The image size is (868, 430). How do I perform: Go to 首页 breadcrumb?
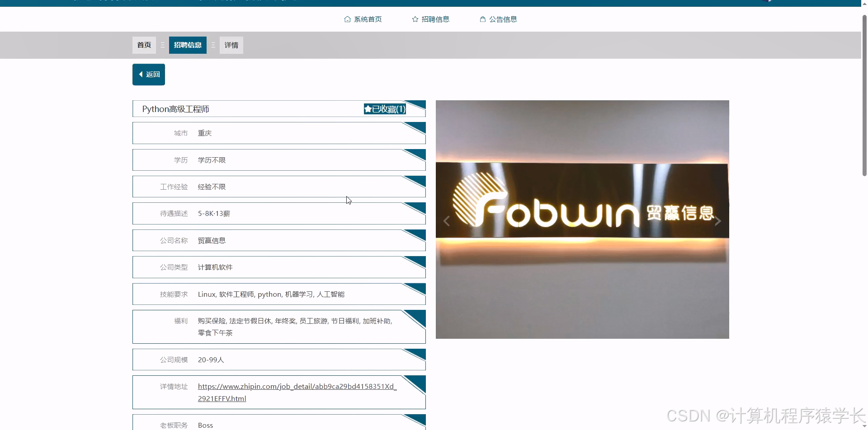click(144, 45)
